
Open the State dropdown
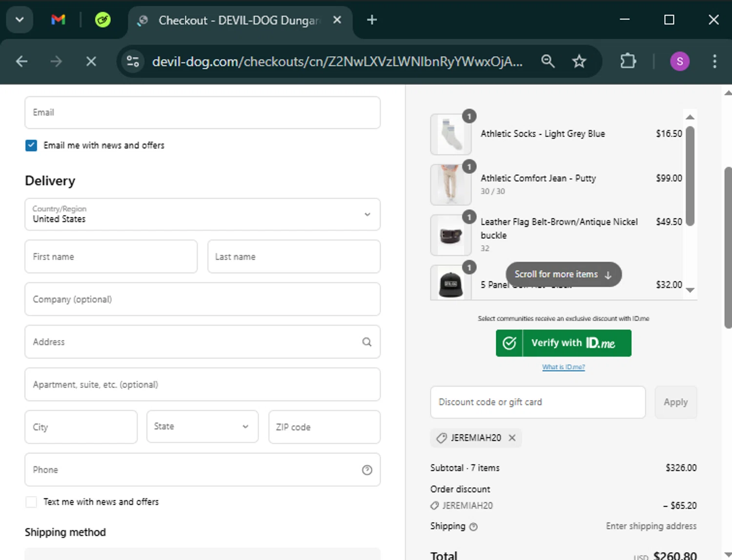(203, 426)
